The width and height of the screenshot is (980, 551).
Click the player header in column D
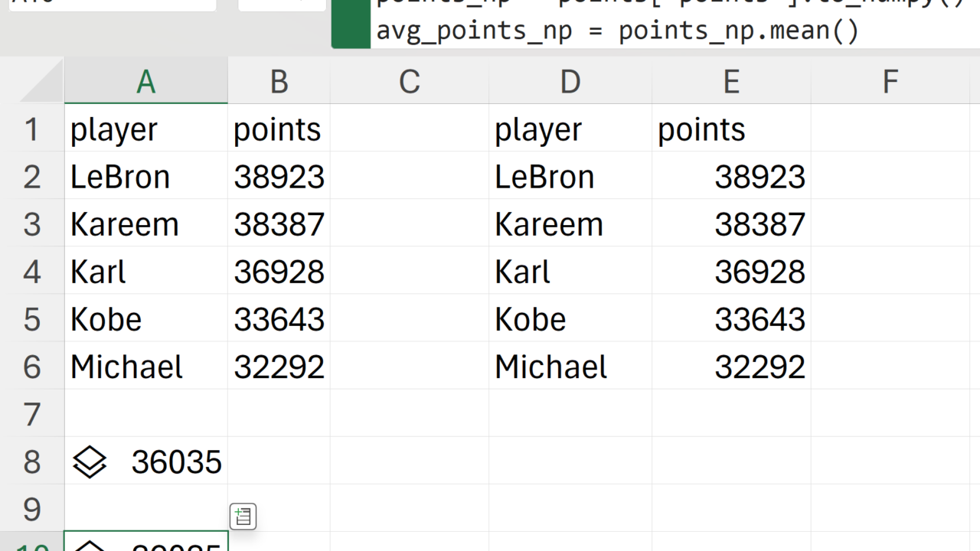570,129
